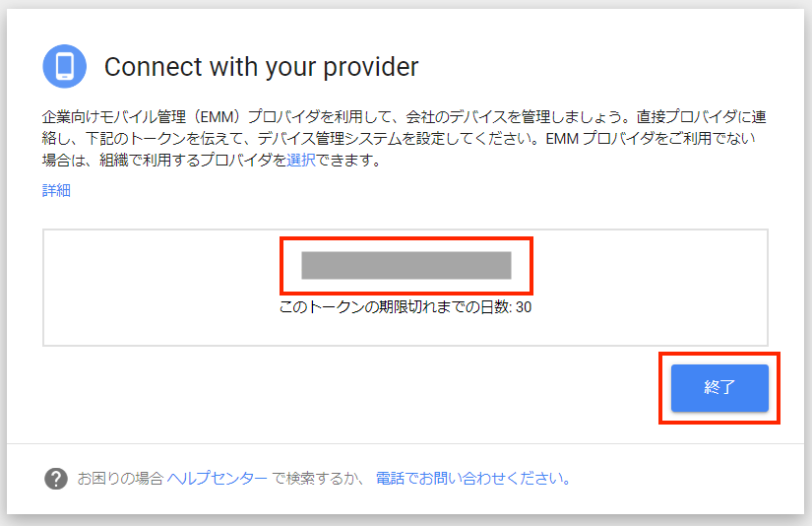
Task: Open the 詳細 details link
Action: (x=56, y=191)
